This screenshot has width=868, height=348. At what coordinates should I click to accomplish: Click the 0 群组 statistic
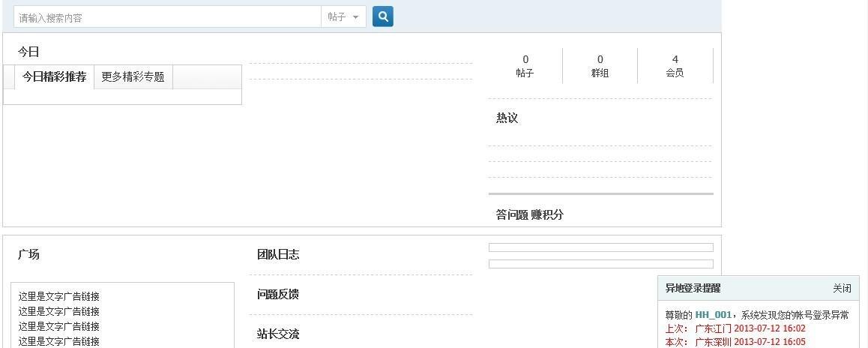(600, 66)
